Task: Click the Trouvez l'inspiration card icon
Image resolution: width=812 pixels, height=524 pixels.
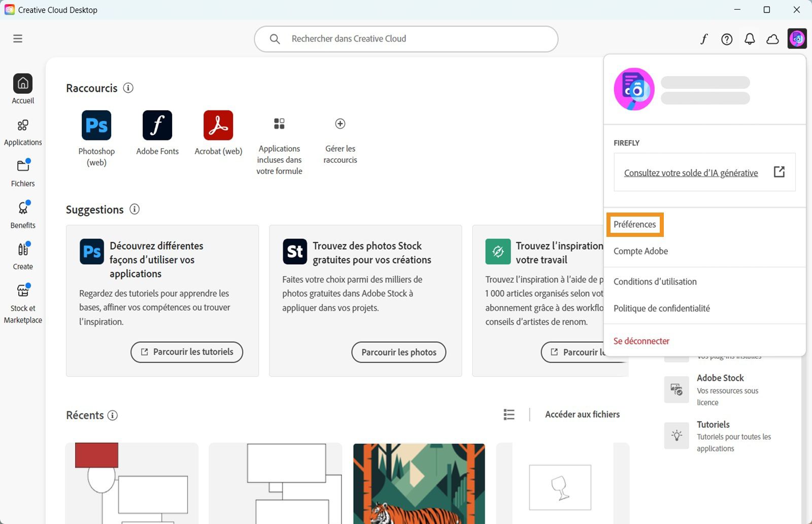Action: 498,252
